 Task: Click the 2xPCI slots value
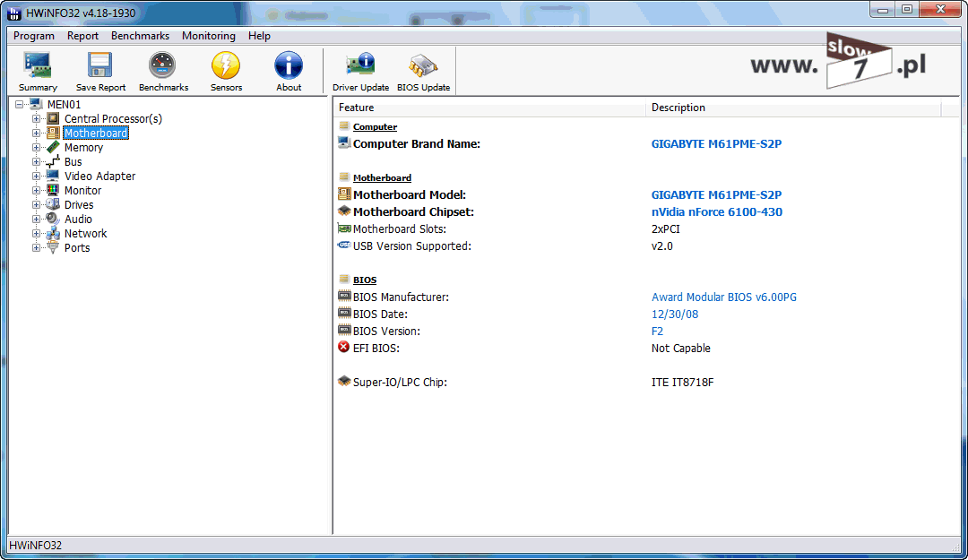pyautogui.click(x=665, y=229)
